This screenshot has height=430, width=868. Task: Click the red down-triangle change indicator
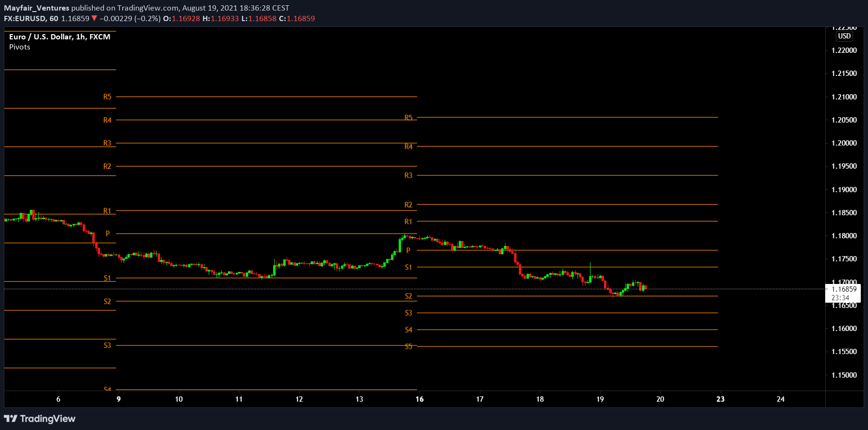click(94, 19)
